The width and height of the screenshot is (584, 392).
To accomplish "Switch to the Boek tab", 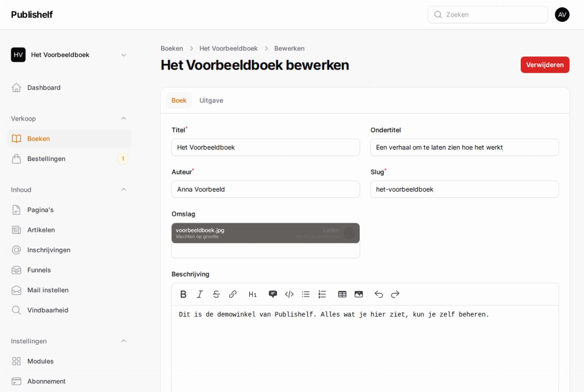I will [x=179, y=100].
